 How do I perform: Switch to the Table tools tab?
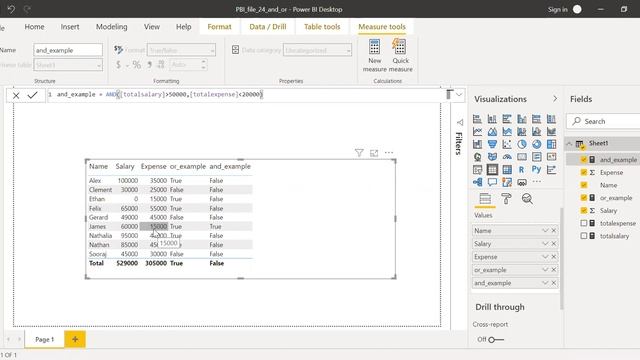322,27
